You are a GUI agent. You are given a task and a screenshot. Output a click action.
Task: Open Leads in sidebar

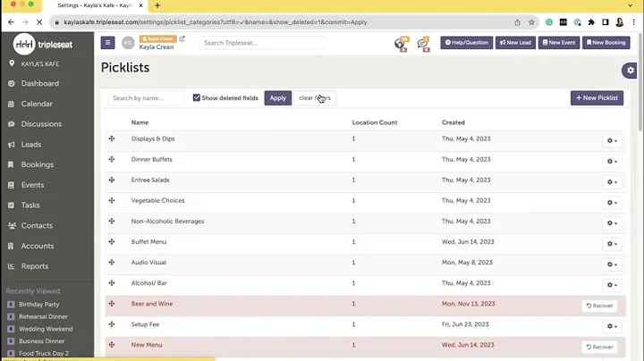point(30,145)
